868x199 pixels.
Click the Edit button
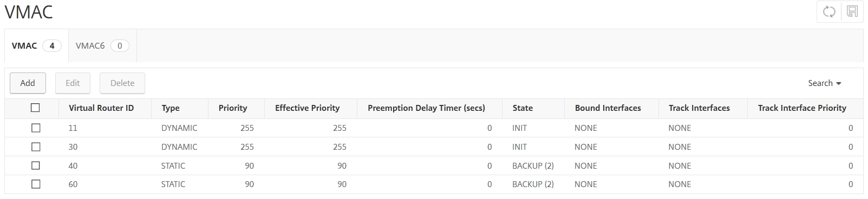tap(73, 83)
